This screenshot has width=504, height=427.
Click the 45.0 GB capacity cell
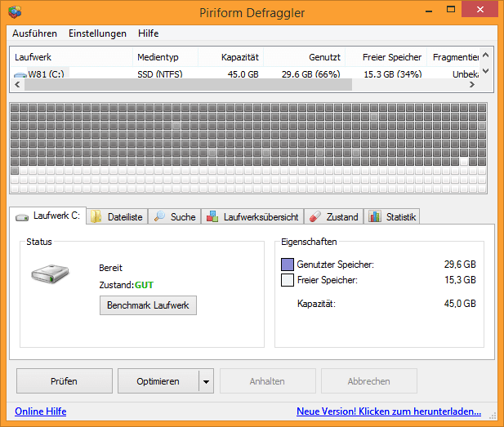pyautogui.click(x=243, y=74)
